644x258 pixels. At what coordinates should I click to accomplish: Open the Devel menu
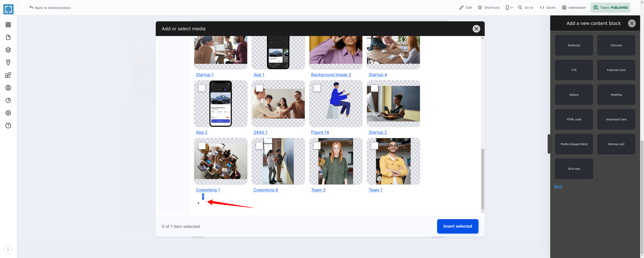point(548,8)
